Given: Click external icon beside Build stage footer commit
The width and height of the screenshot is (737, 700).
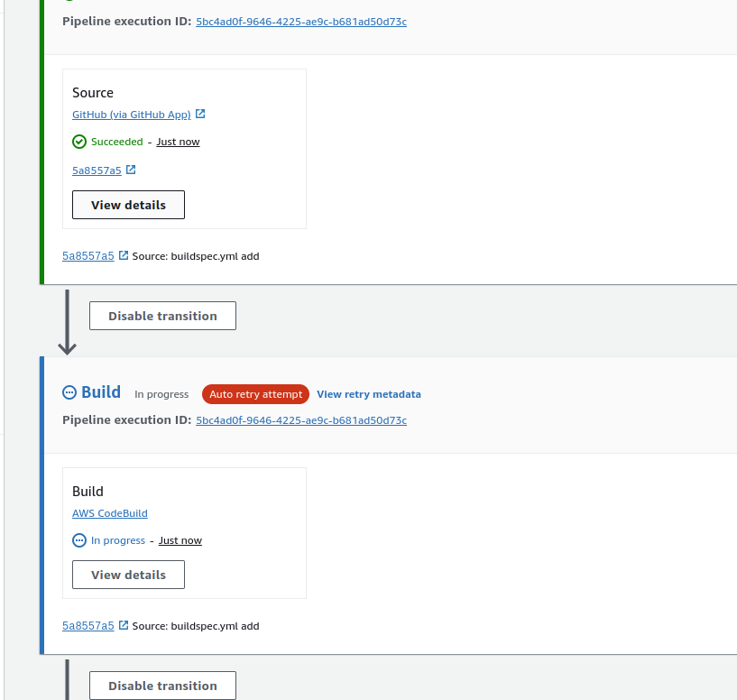Looking at the screenshot, I should [124, 625].
